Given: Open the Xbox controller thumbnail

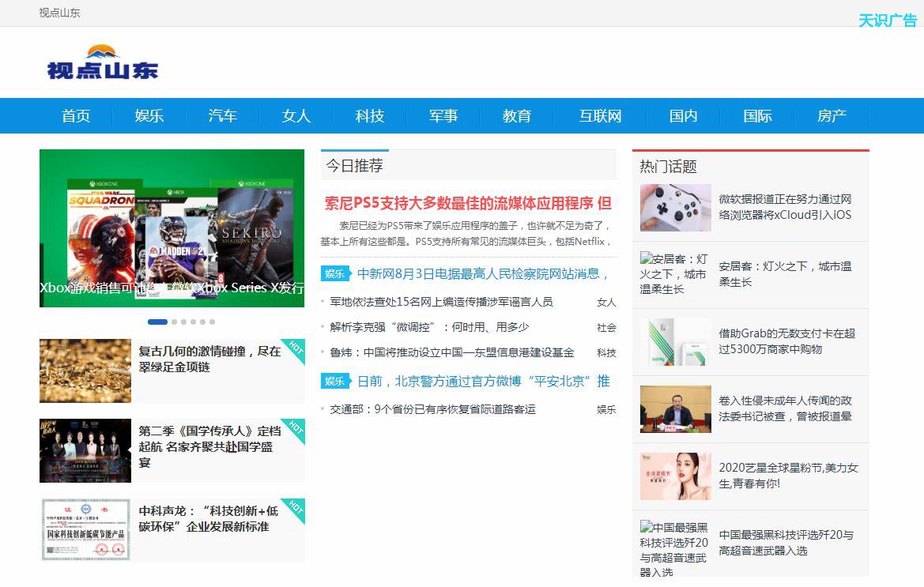Looking at the screenshot, I should pos(675,207).
